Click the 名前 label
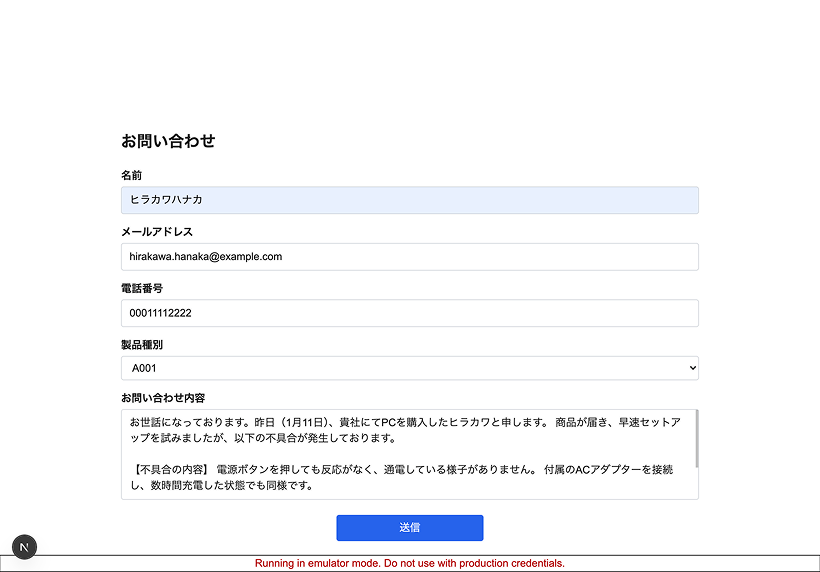This screenshot has height=572, width=820. point(131,175)
